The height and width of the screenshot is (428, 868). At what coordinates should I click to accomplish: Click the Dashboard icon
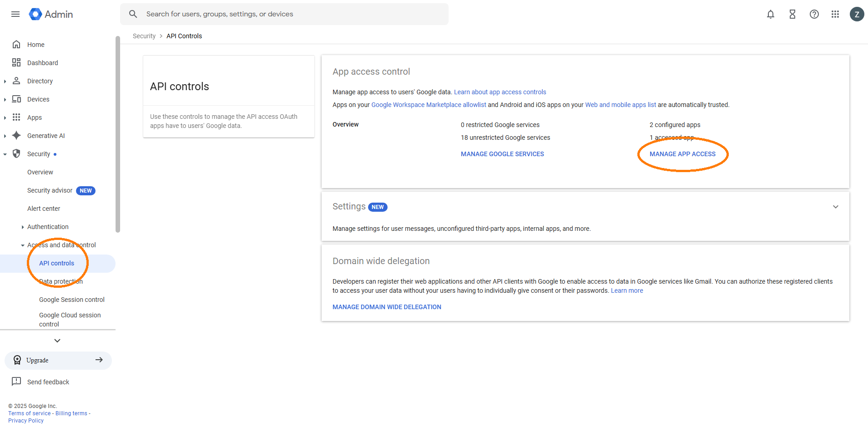16,62
